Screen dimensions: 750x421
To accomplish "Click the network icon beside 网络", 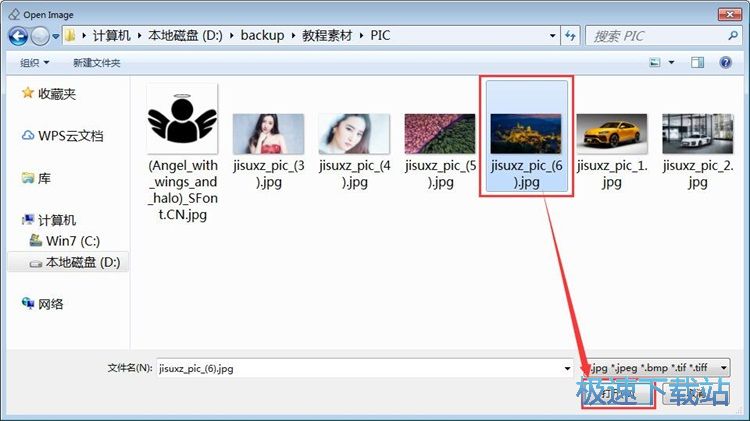I will pyautogui.click(x=28, y=303).
